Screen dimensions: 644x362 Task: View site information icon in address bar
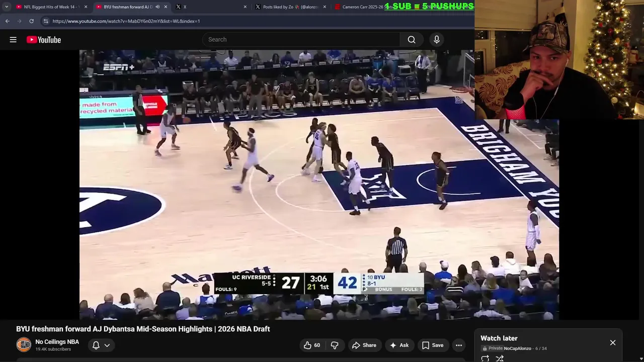pyautogui.click(x=46, y=21)
